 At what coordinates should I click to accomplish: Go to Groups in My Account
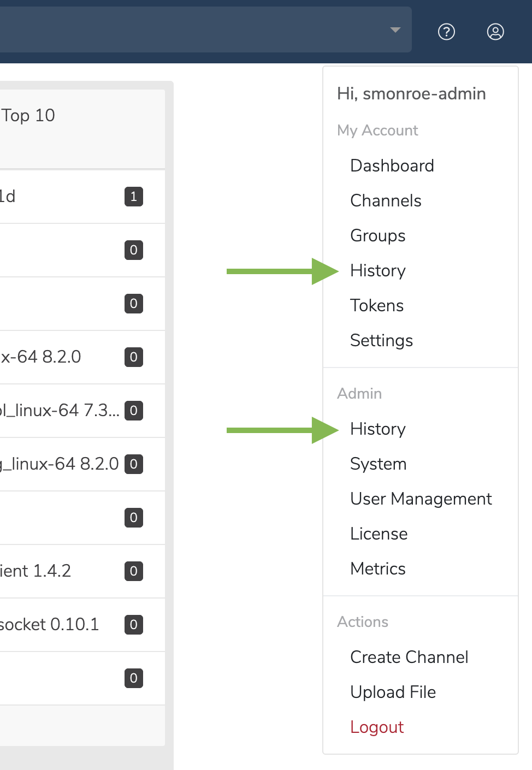[x=378, y=235]
